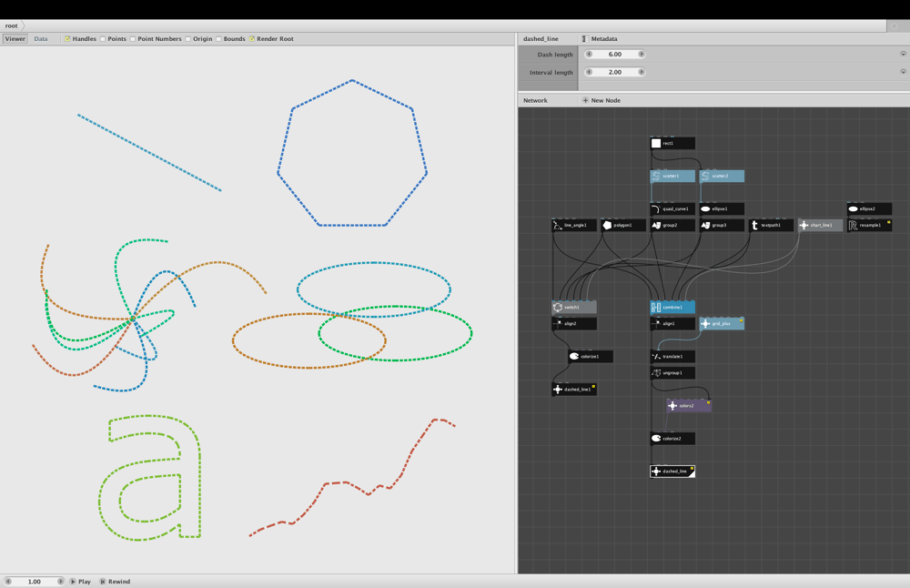Select the scatter2 node

click(722, 176)
